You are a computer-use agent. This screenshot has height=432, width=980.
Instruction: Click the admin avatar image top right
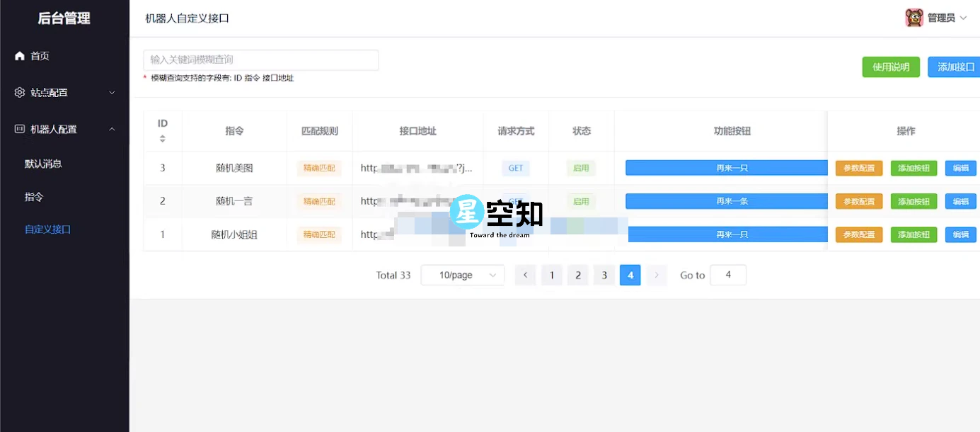[913, 16]
